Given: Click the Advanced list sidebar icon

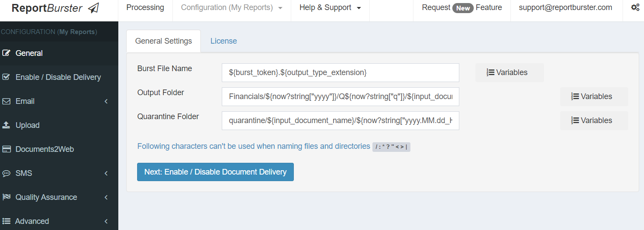Looking at the screenshot, I should pos(6,221).
